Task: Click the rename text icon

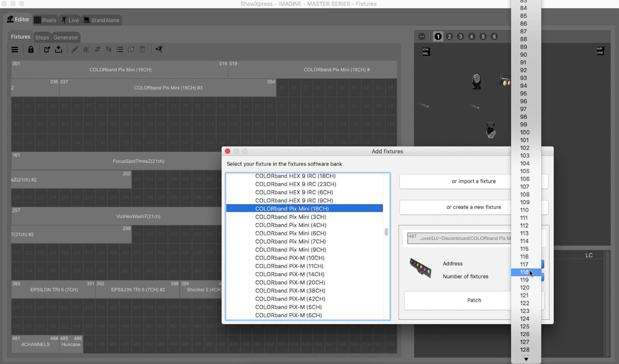Action: (86, 49)
